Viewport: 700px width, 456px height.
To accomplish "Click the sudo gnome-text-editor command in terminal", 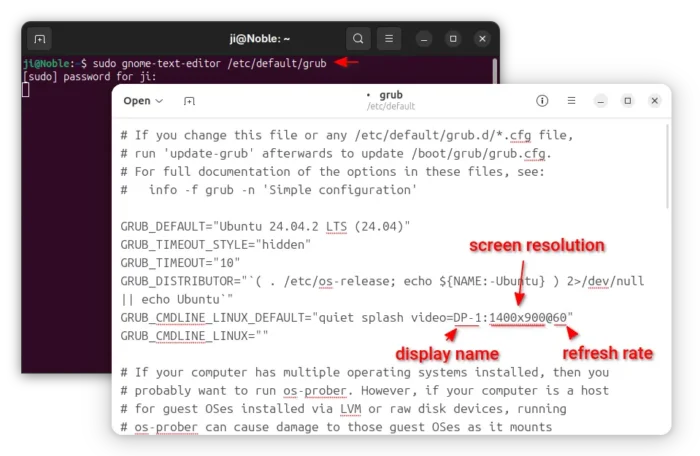I will (x=209, y=63).
